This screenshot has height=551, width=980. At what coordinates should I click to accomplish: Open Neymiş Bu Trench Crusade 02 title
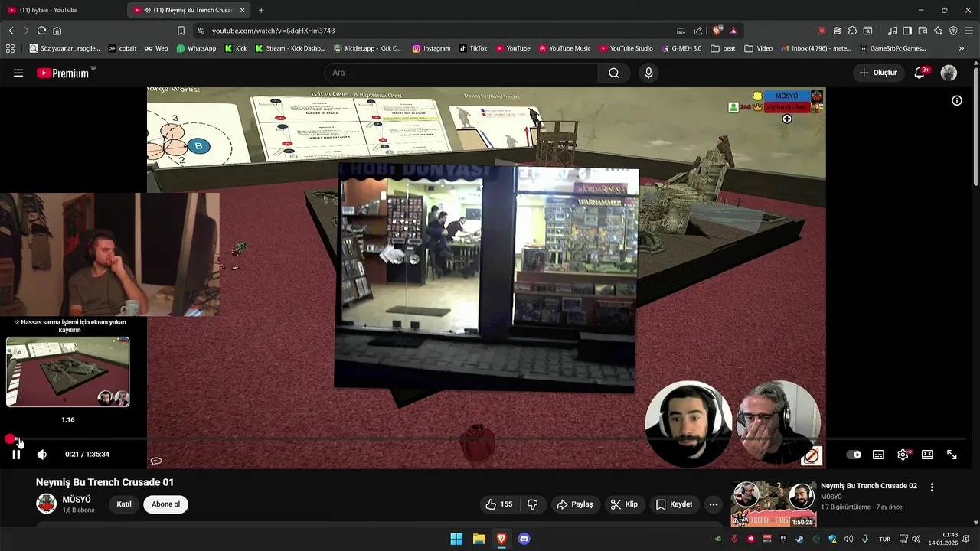868,486
